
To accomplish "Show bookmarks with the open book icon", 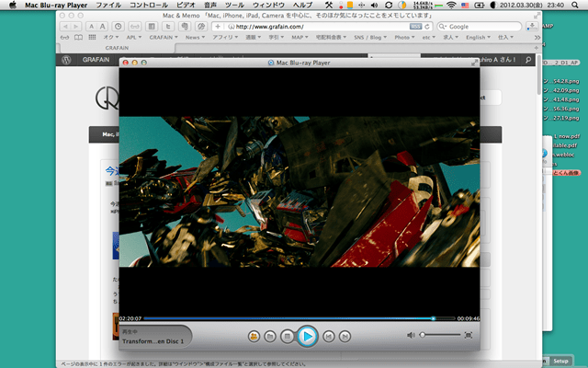I will point(78,37).
